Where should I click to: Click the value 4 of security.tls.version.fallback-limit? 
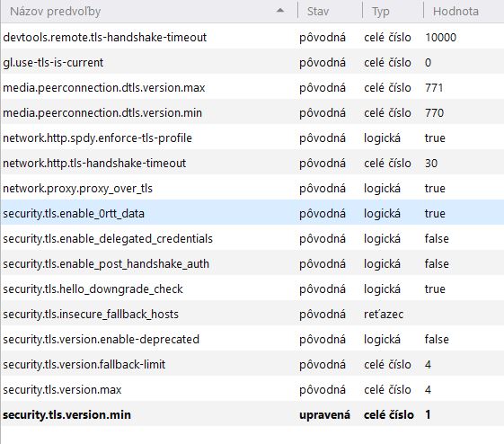pyautogui.click(x=428, y=364)
